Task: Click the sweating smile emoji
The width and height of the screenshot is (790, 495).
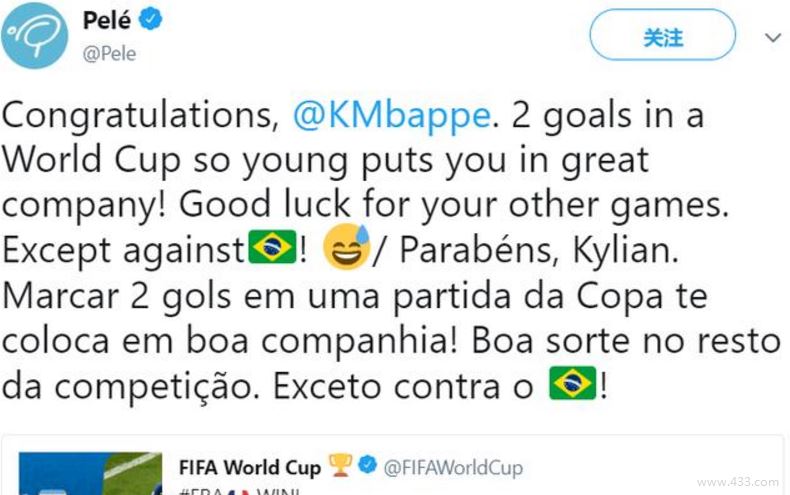Action: click(x=343, y=248)
